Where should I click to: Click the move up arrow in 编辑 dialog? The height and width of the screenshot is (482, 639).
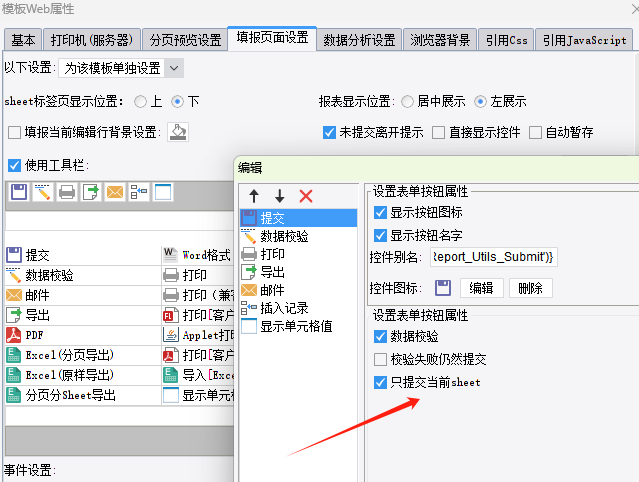[254, 196]
